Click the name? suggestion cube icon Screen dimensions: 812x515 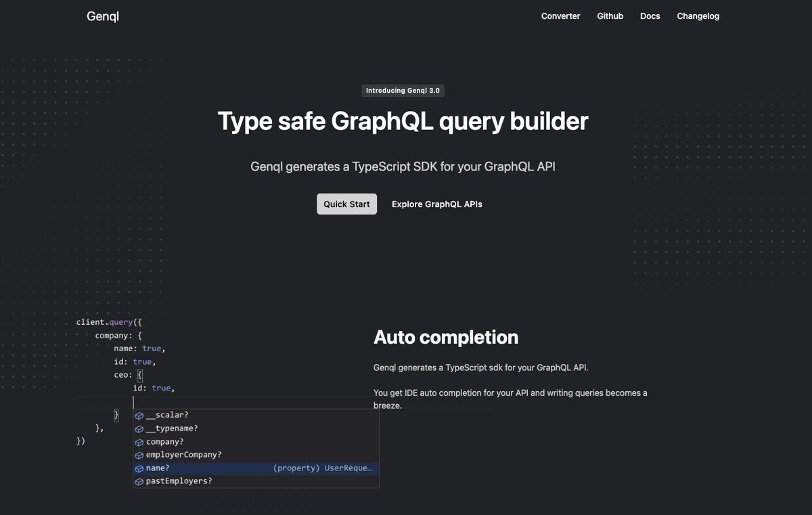pyautogui.click(x=139, y=468)
